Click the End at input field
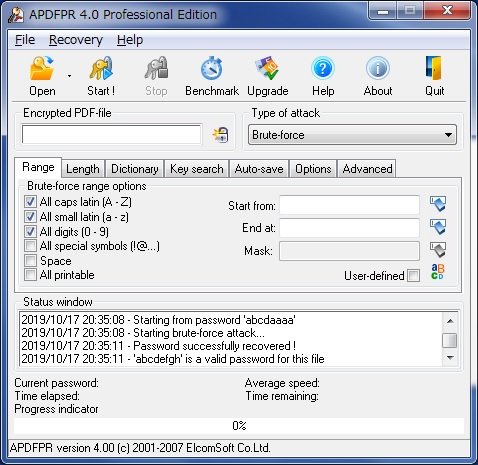Viewport: 478px width, 465px height. coord(349,228)
